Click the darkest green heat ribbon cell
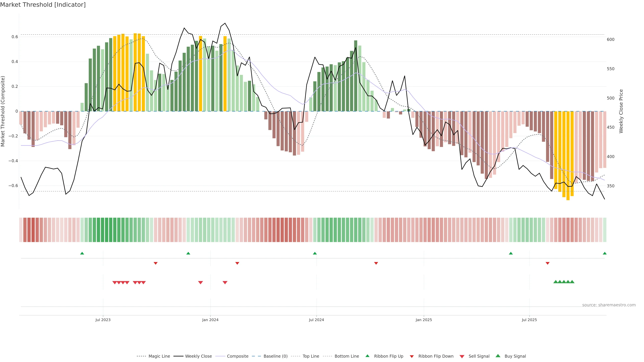 (x=106, y=230)
